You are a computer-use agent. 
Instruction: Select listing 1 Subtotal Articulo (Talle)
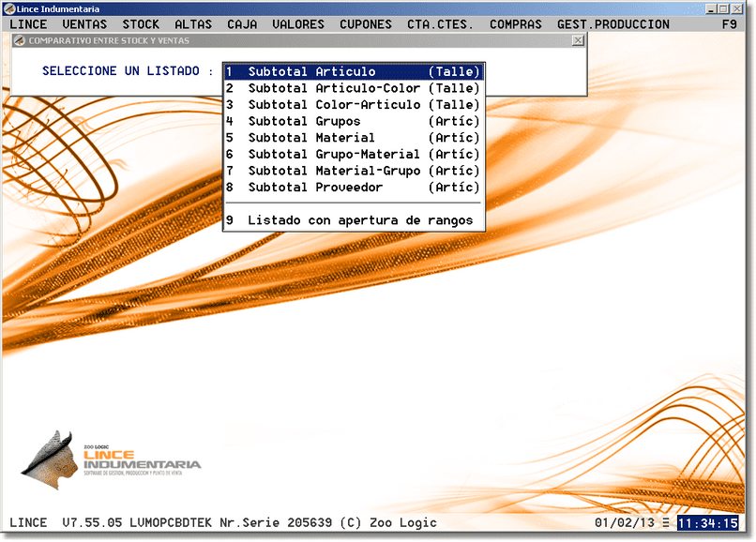[354, 72]
